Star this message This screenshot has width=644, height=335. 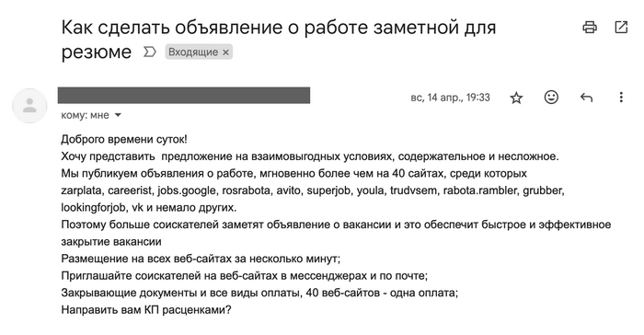516,98
